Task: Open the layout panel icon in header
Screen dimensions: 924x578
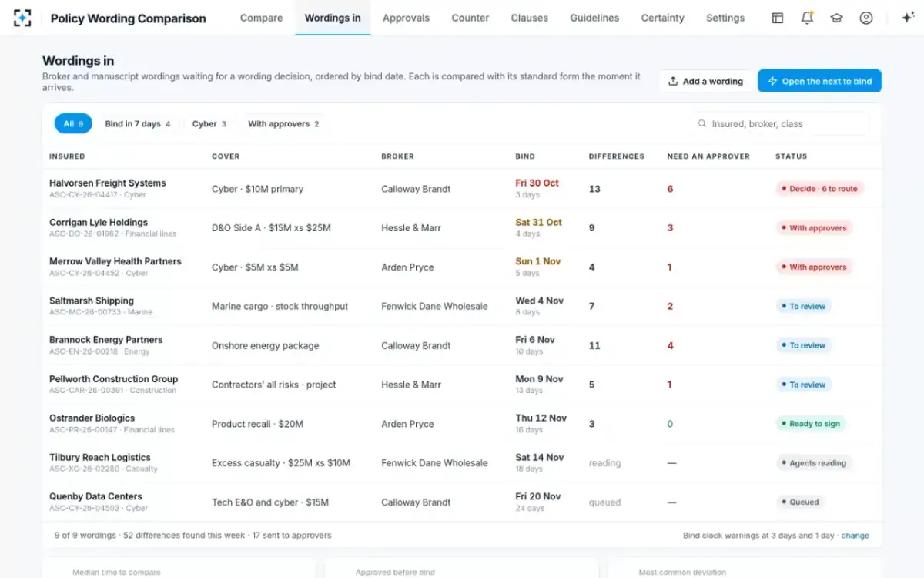Action: (778, 18)
